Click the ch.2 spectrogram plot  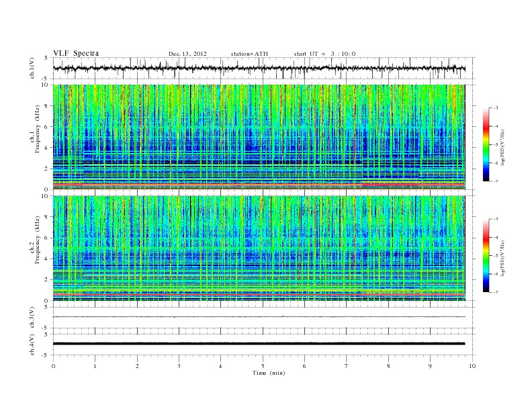pos(259,248)
